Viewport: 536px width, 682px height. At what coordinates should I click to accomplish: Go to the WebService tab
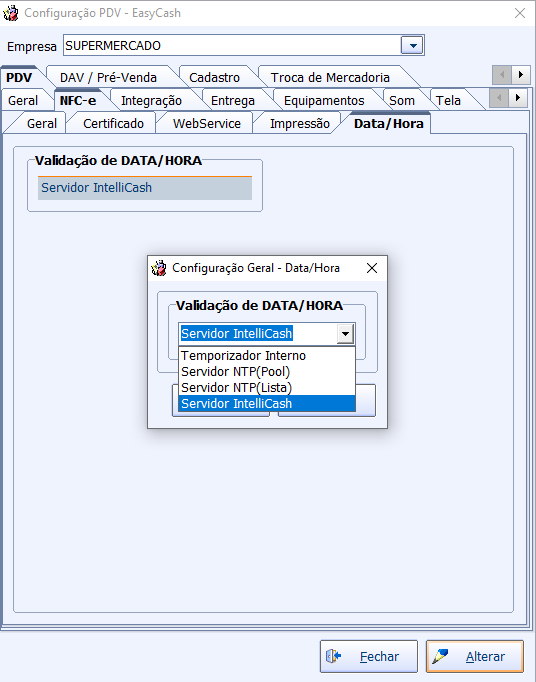[x=207, y=124]
